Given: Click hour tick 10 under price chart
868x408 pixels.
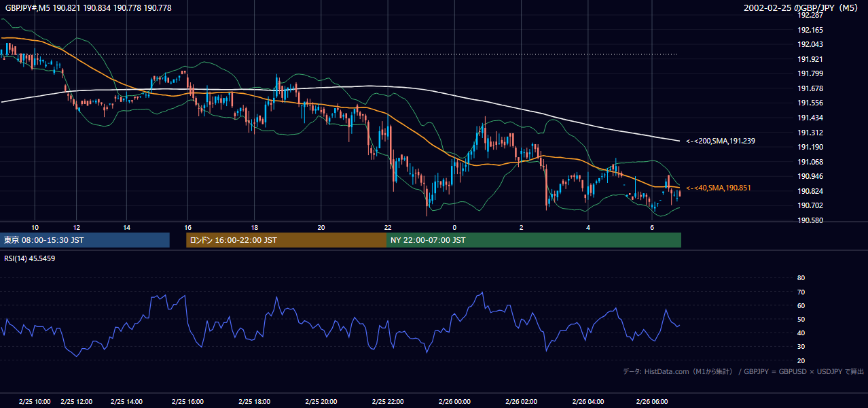Looking at the screenshot, I should (35, 227).
